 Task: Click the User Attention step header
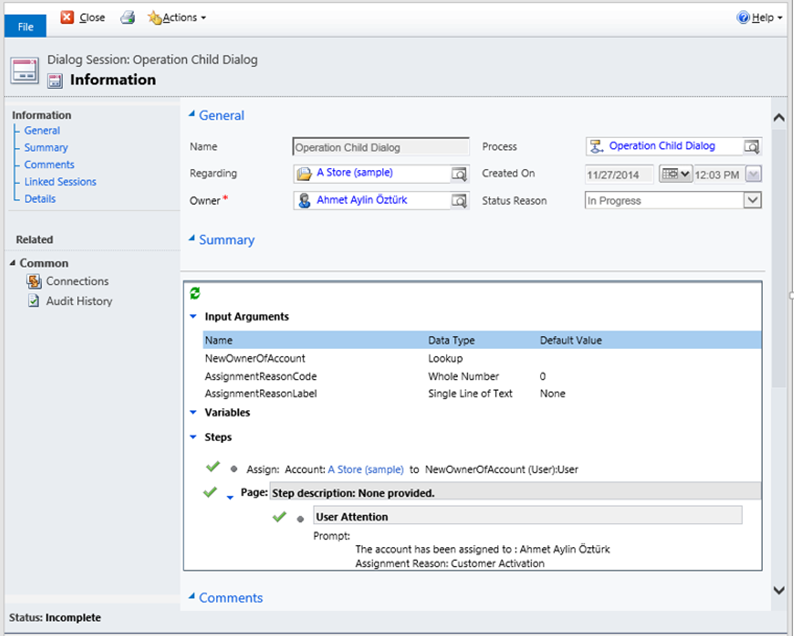click(528, 515)
